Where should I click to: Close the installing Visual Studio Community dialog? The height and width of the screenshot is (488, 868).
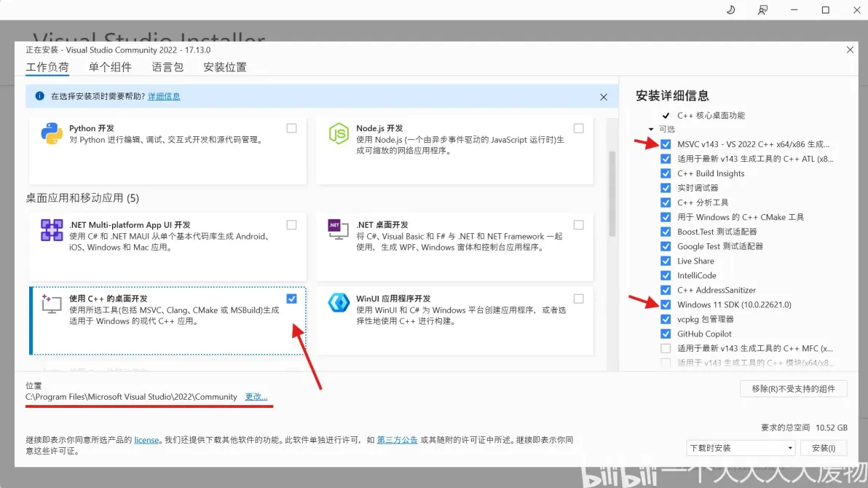tap(850, 50)
